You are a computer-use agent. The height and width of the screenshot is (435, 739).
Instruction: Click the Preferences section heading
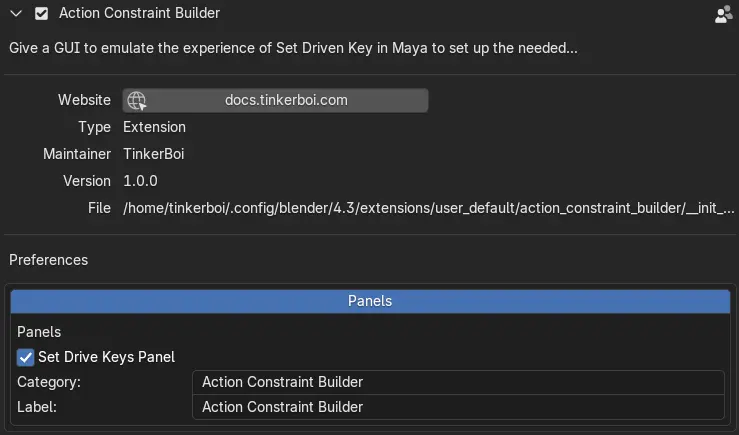tap(48, 260)
